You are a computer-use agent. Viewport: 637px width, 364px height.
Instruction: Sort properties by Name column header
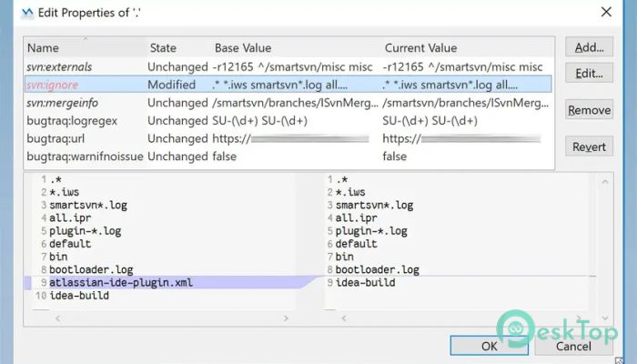[43, 48]
